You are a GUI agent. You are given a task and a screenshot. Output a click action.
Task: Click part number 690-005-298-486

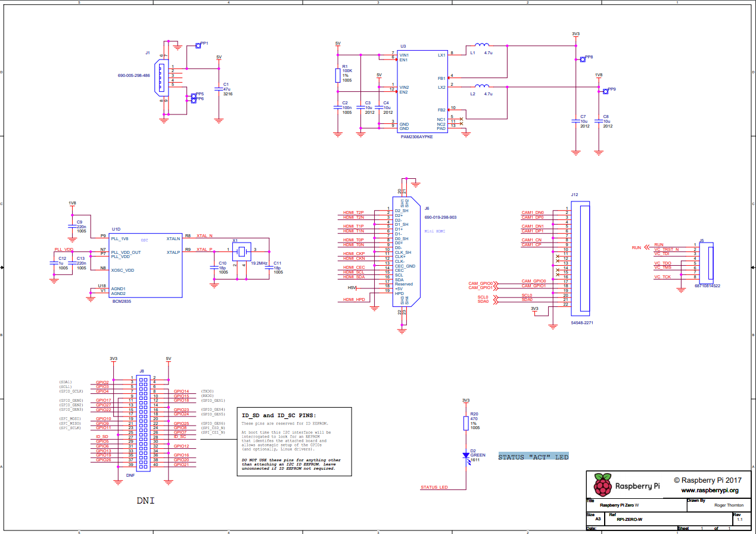[134, 76]
